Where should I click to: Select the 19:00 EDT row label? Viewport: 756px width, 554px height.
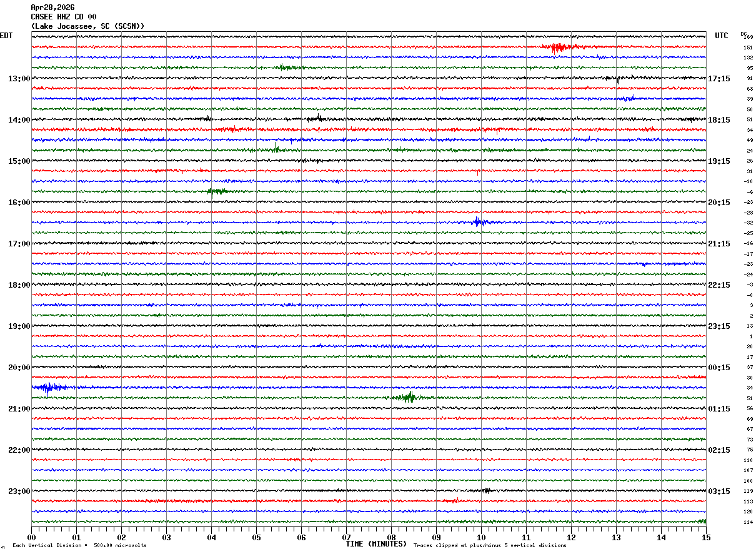coord(19,326)
